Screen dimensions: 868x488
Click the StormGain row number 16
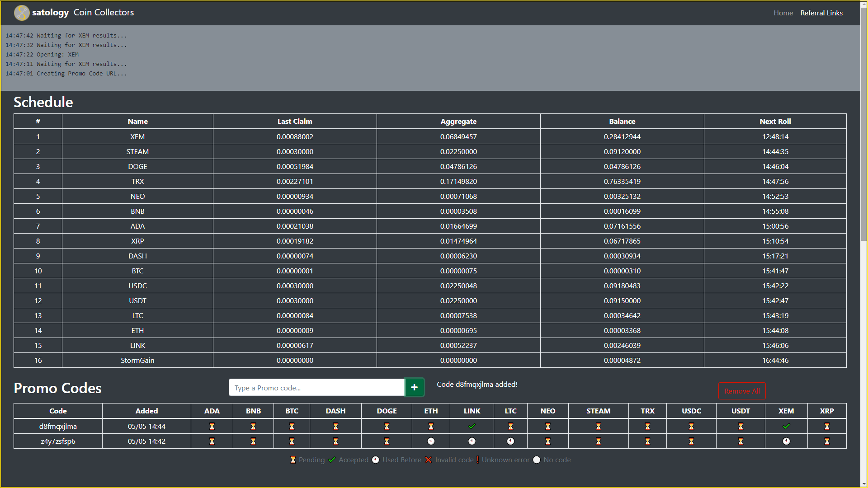coord(38,360)
